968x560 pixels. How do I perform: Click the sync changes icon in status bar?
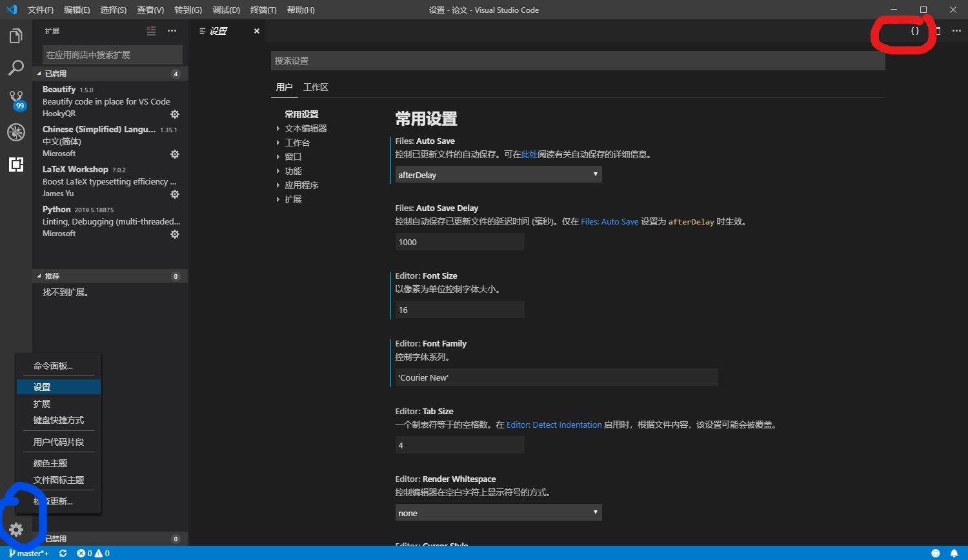tap(63, 554)
